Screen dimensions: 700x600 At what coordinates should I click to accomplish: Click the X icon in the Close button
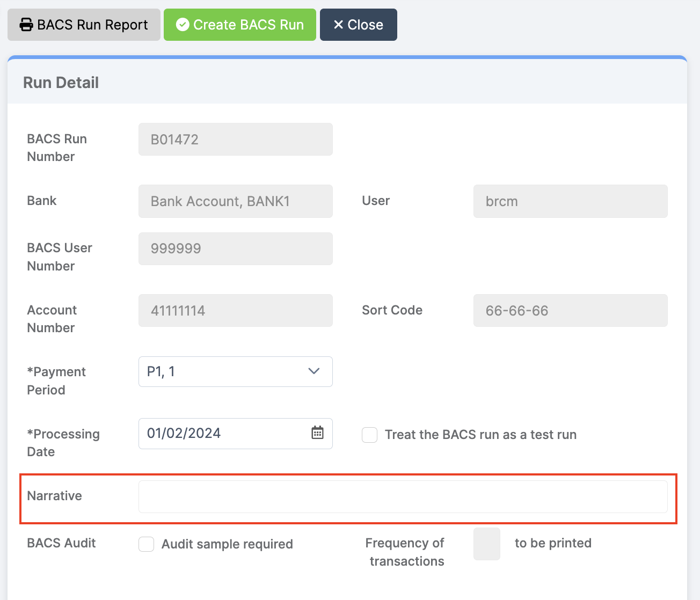339,24
